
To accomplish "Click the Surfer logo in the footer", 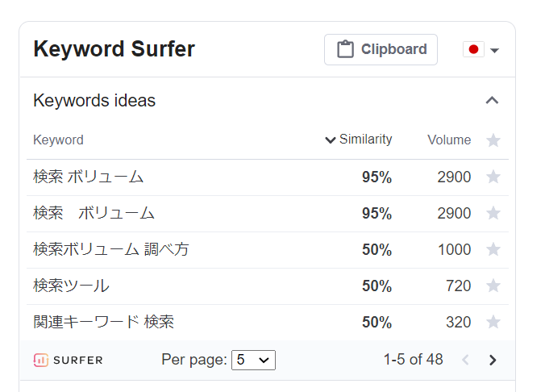I will 68,360.
